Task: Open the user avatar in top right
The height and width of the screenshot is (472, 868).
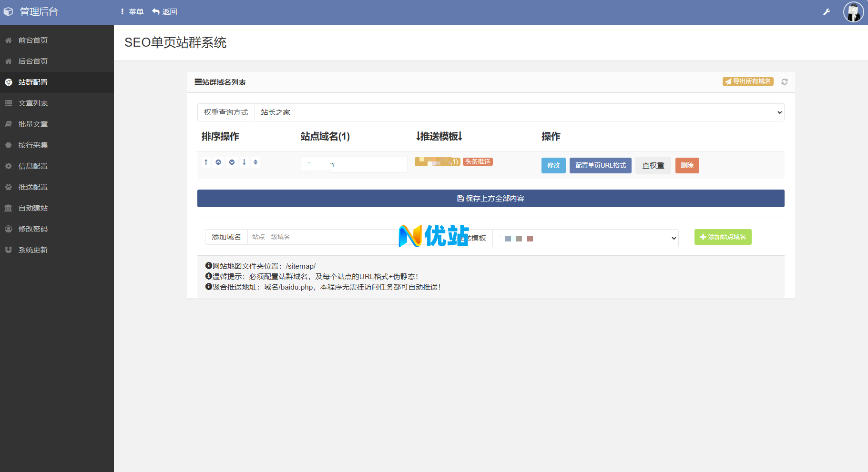Action: coord(853,12)
